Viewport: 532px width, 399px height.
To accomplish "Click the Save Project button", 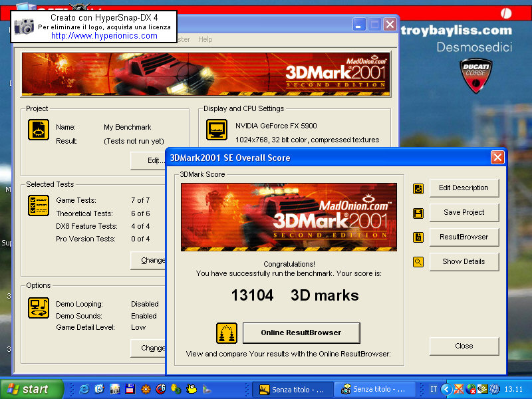I will (464, 212).
